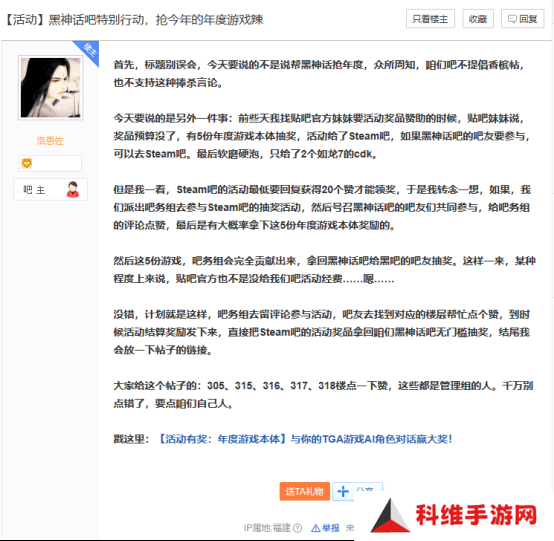Click the orange 送TA礼物 button
This screenshot has height=541, width=554.
click(x=305, y=491)
